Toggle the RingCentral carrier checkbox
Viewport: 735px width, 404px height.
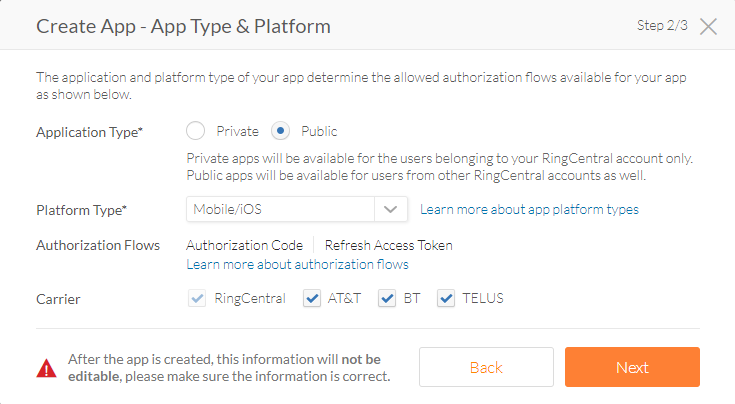196,298
